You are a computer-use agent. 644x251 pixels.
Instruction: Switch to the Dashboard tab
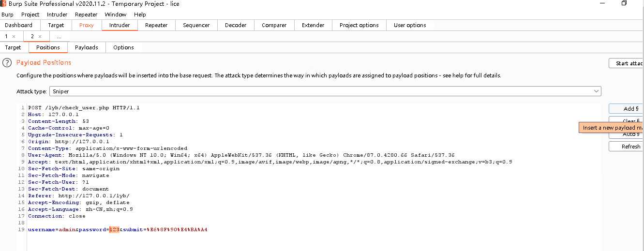19,25
